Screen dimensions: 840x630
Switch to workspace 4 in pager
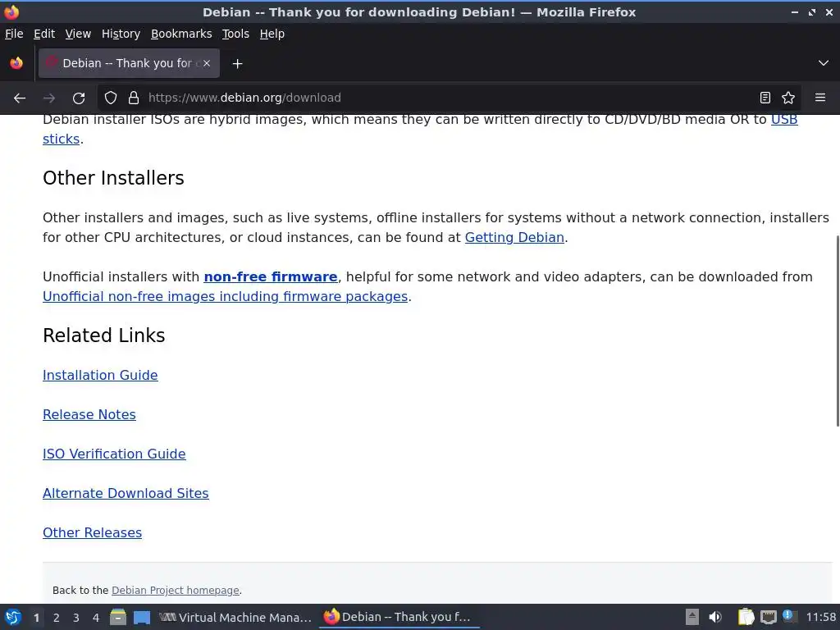pos(96,618)
